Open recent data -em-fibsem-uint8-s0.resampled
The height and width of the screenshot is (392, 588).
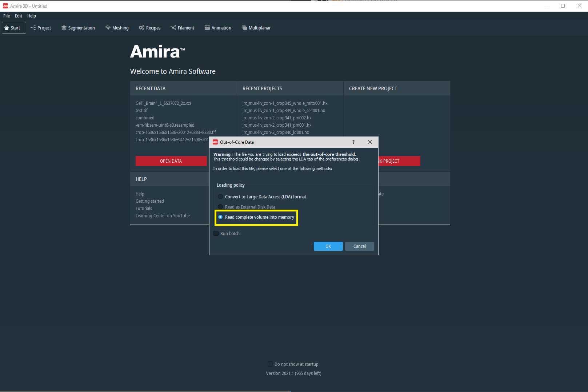(165, 125)
